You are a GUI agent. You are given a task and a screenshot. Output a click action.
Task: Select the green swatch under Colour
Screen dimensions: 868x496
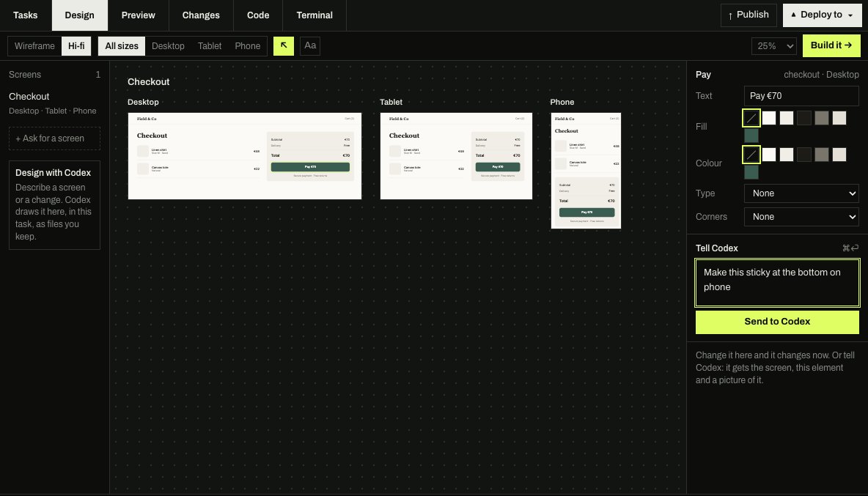751,172
